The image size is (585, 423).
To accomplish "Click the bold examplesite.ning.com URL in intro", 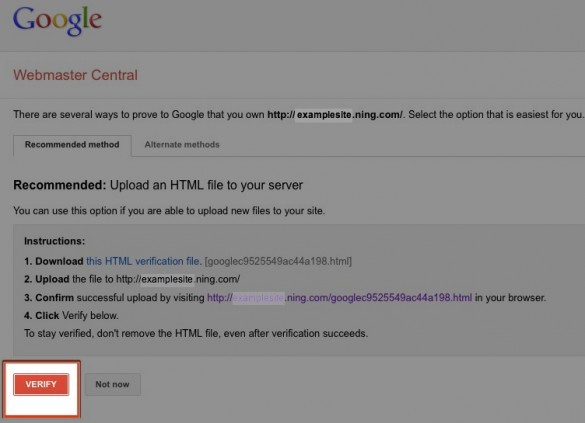I will point(335,115).
